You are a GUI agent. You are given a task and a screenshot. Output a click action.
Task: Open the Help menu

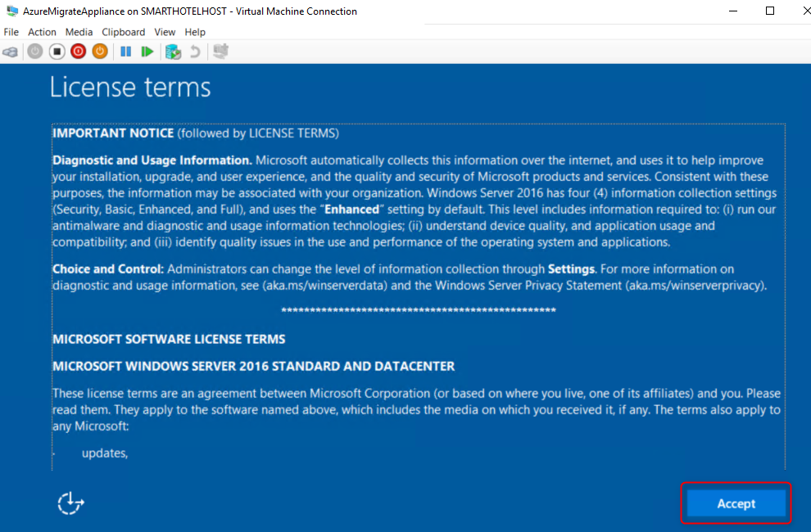pos(195,32)
